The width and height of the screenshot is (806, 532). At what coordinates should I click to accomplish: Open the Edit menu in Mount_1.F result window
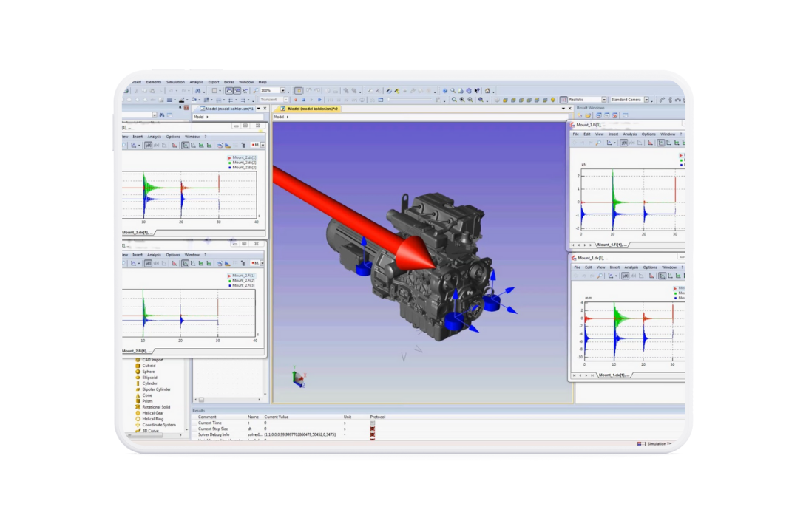pyautogui.click(x=586, y=134)
